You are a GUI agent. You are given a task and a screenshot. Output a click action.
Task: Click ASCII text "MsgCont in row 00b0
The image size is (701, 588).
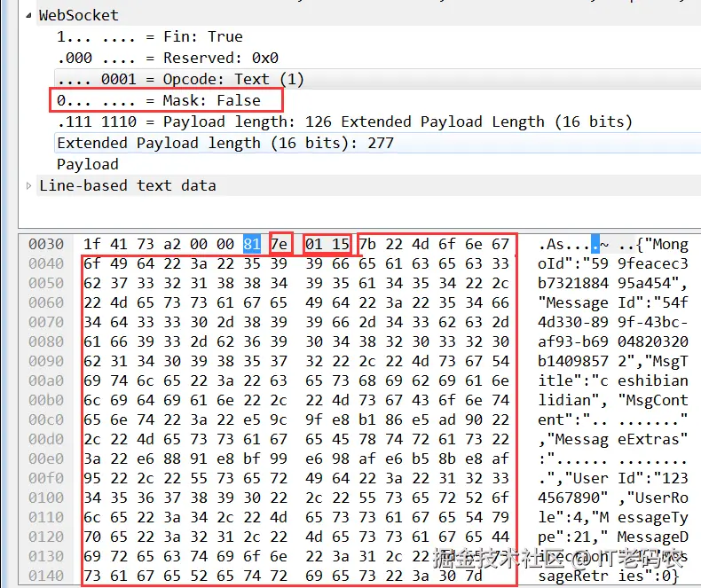click(x=653, y=400)
